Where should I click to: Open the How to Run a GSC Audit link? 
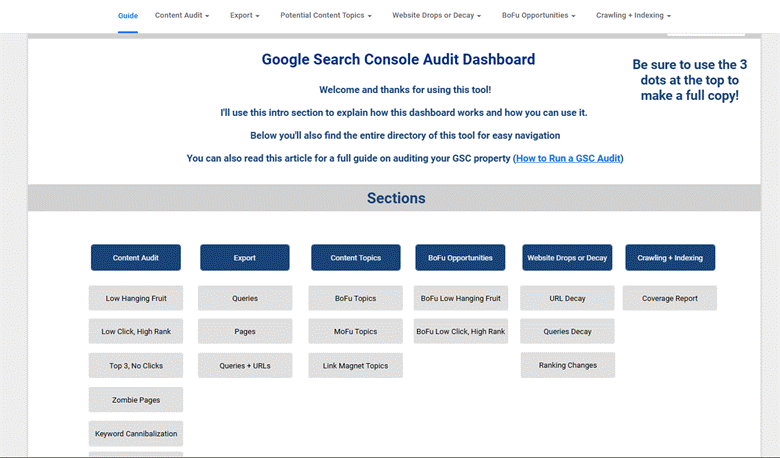(568, 158)
